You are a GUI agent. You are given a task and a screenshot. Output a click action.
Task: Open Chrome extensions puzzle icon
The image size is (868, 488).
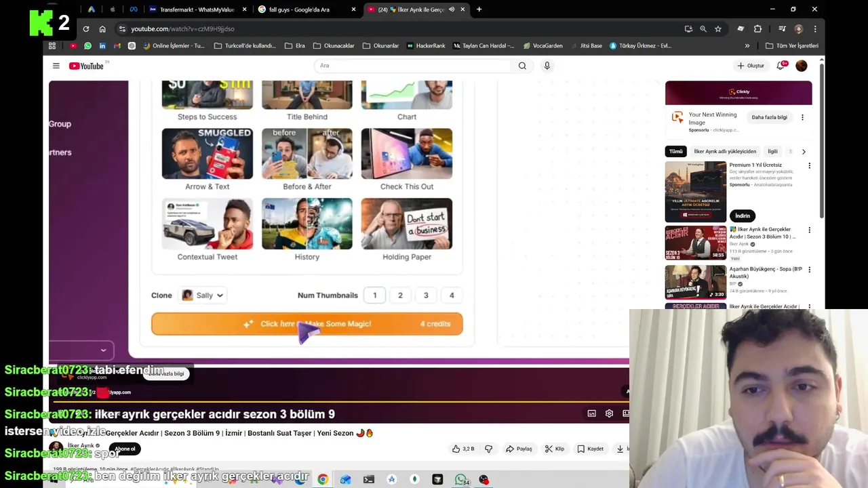coord(757,29)
